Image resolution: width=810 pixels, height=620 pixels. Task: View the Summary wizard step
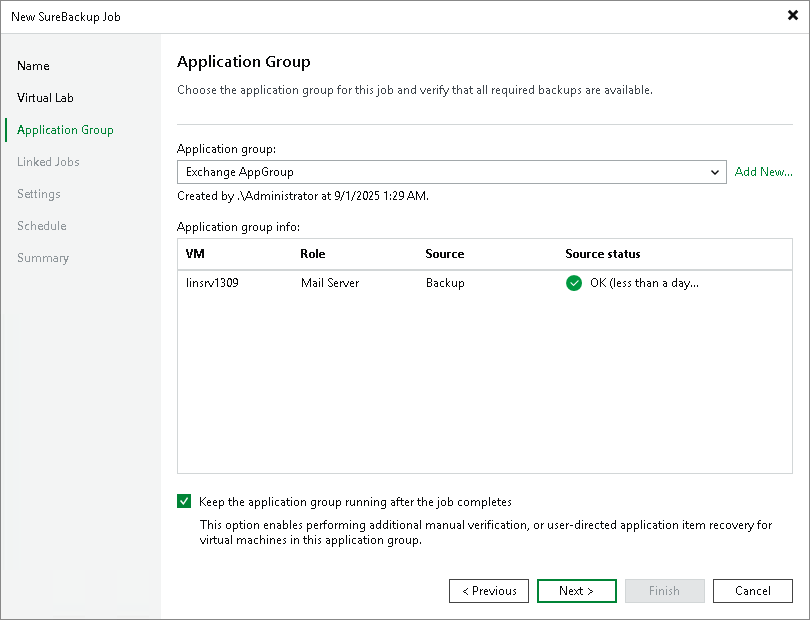tap(43, 257)
